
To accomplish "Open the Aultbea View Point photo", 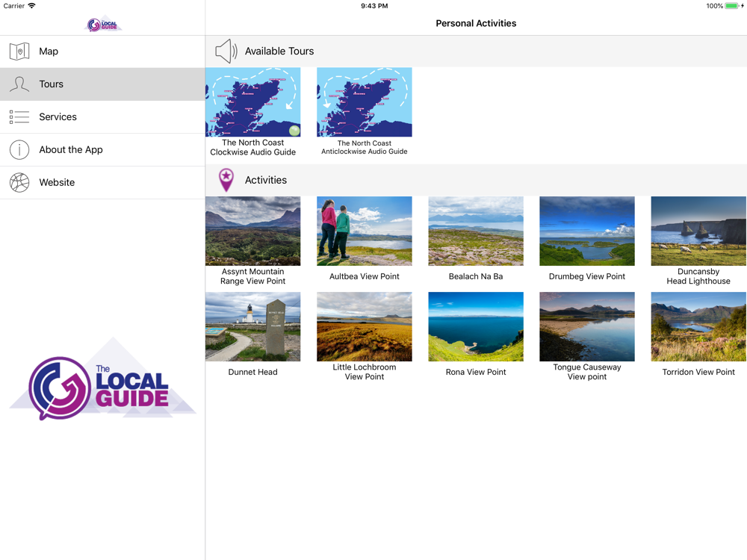I will [365, 231].
